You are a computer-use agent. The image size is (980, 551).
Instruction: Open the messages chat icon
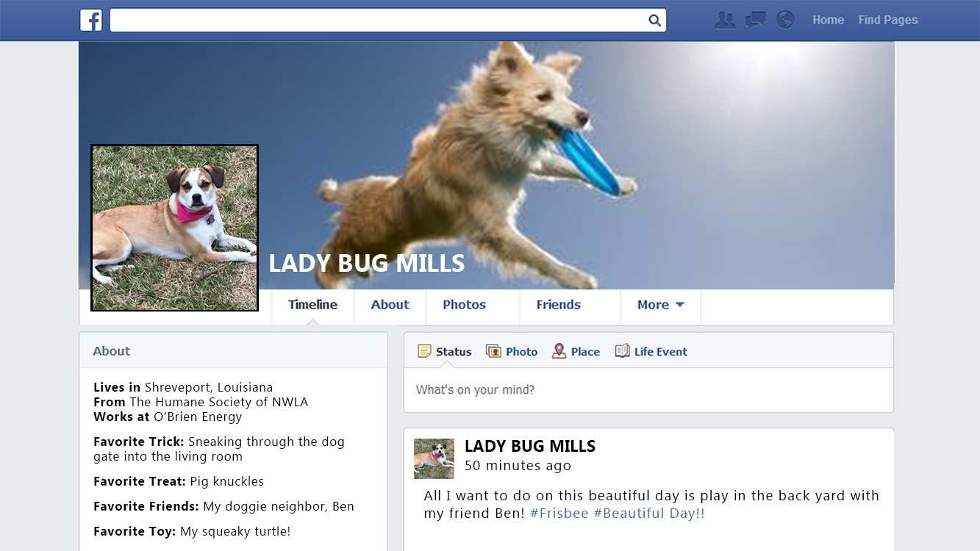(x=755, y=20)
